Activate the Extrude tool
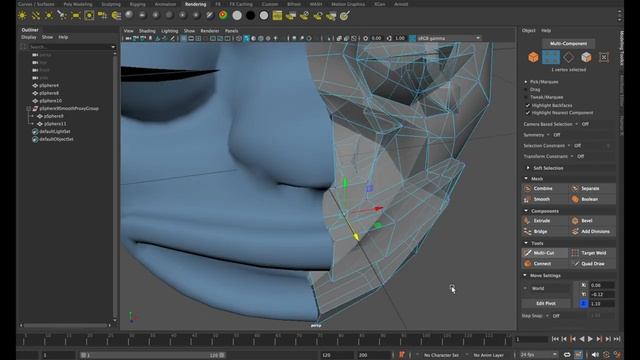 pyautogui.click(x=544, y=221)
